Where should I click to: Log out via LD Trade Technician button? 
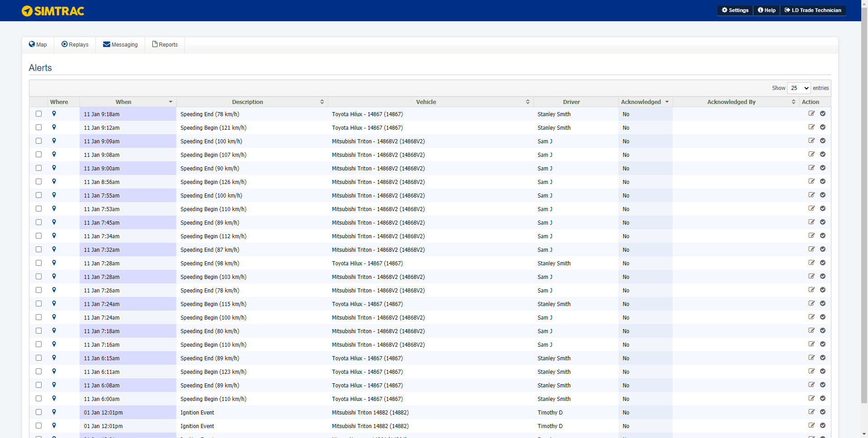(x=813, y=10)
